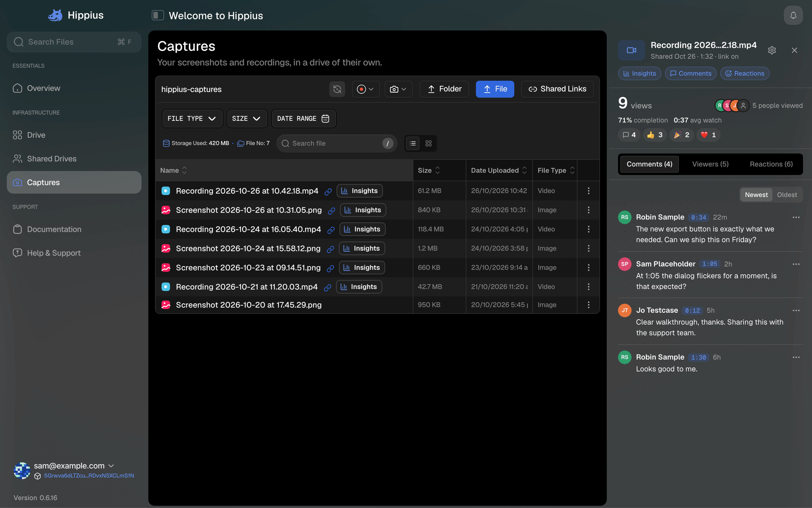Switch to grid view
Image resolution: width=812 pixels, height=508 pixels.
(429, 143)
